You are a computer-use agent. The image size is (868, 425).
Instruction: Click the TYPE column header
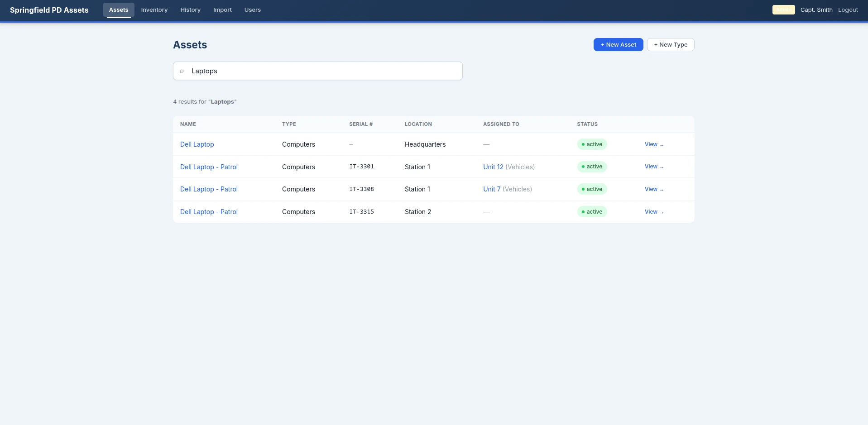(x=289, y=124)
